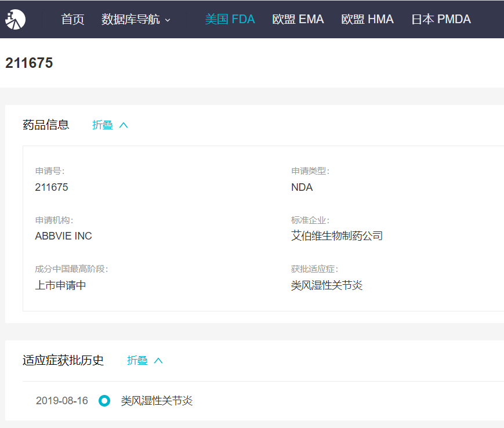Click the 药品信息 section heading
This screenshot has width=504, height=428.
pyautogui.click(x=46, y=125)
